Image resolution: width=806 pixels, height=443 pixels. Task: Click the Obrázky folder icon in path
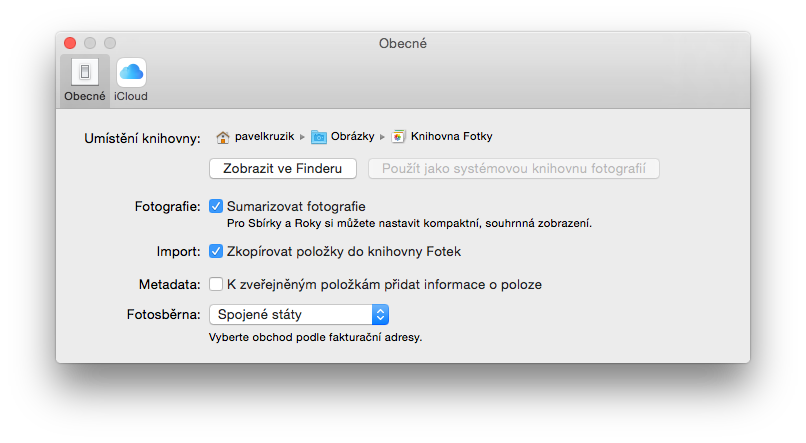(x=319, y=137)
